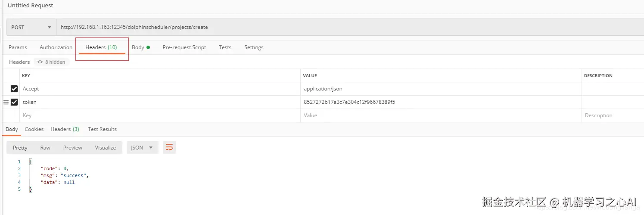This screenshot has height=215, width=644.
Task: Select the Visualize response view
Action: coord(105,147)
